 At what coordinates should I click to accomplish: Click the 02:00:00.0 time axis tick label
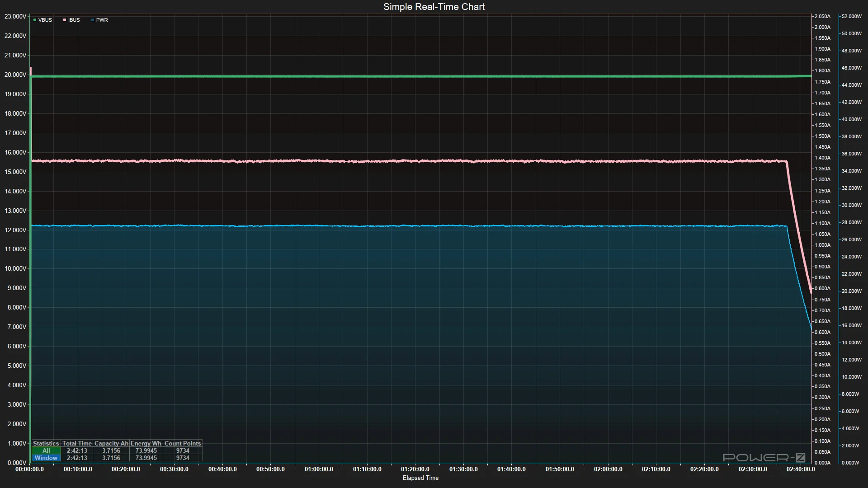point(608,469)
